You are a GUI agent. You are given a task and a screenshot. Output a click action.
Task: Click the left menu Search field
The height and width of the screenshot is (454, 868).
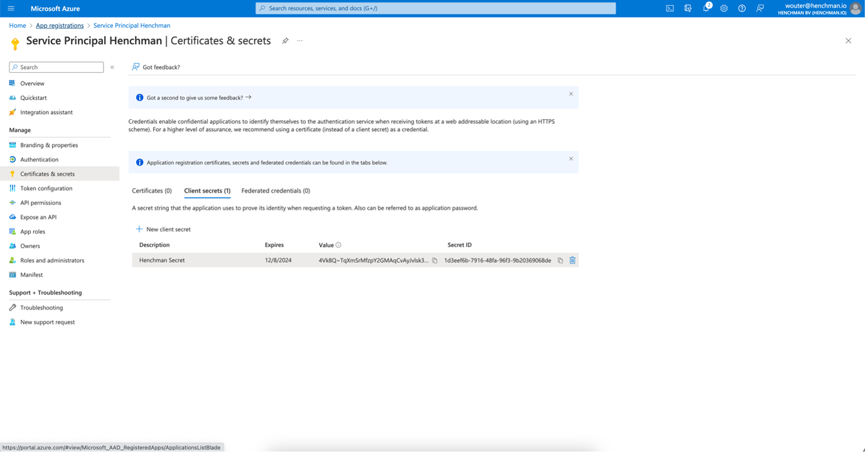pyautogui.click(x=56, y=67)
